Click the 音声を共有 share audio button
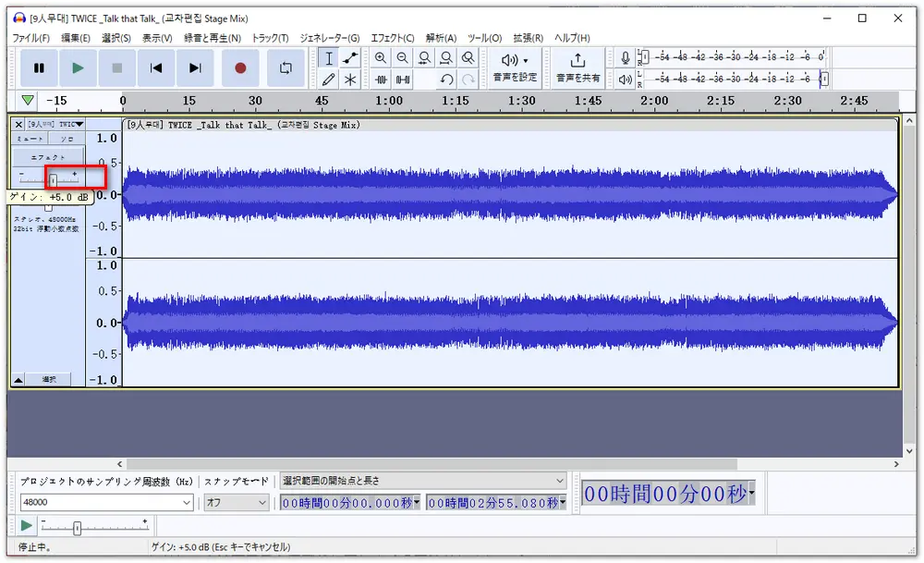This screenshot has height=563, width=924. (577, 67)
